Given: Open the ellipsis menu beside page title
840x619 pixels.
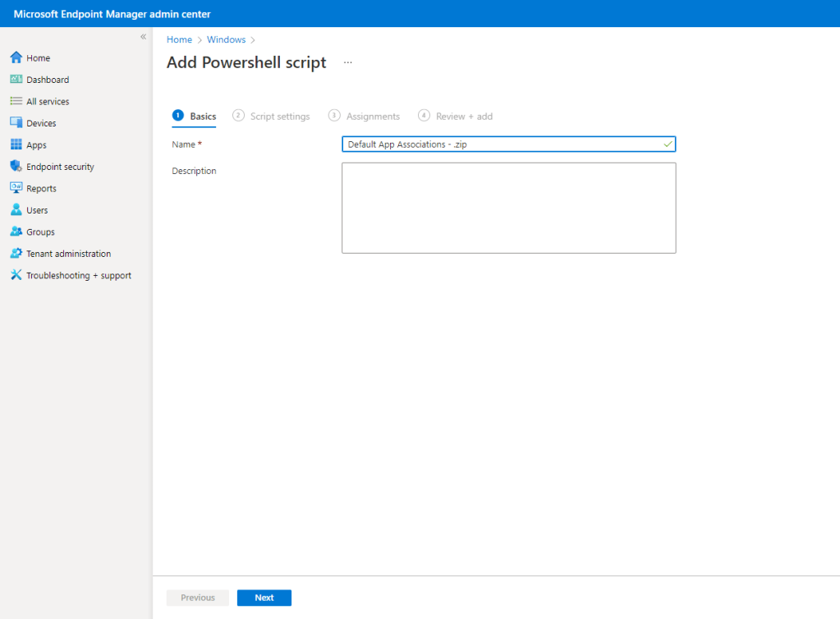Looking at the screenshot, I should point(347,62).
